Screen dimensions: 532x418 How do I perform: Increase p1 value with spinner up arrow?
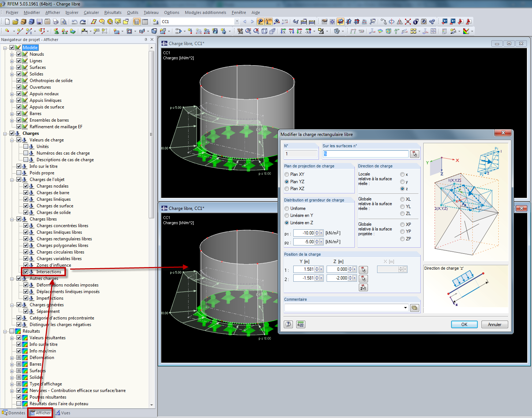(x=317, y=232)
